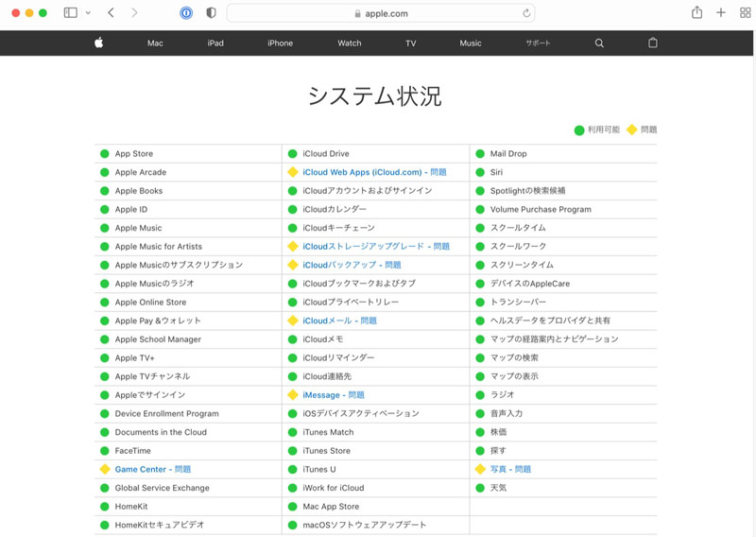Viewport: 756px width, 537px height.
Task: Select Device Enrollment Program text
Action: 167,414
